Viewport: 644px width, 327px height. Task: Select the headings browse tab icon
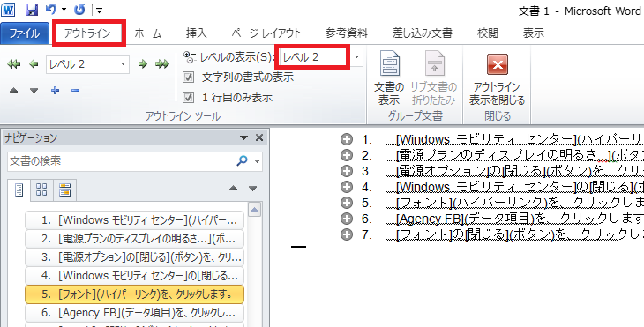19,190
